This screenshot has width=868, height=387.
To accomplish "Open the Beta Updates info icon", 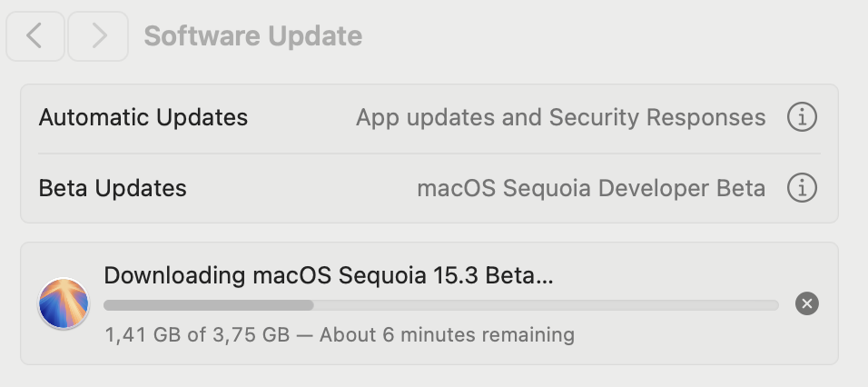I will pyautogui.click(x=802, y=188).
